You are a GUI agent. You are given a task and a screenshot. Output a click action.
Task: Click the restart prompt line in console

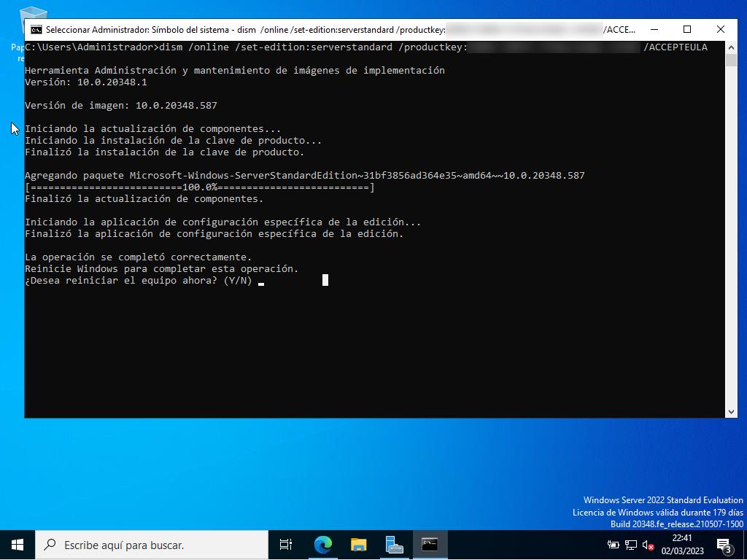139,281
